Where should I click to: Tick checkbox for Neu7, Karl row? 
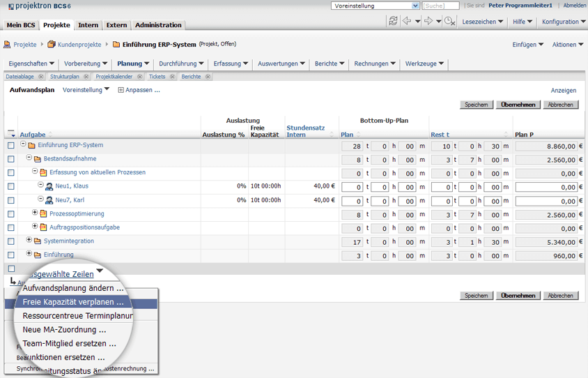(11, 200)
